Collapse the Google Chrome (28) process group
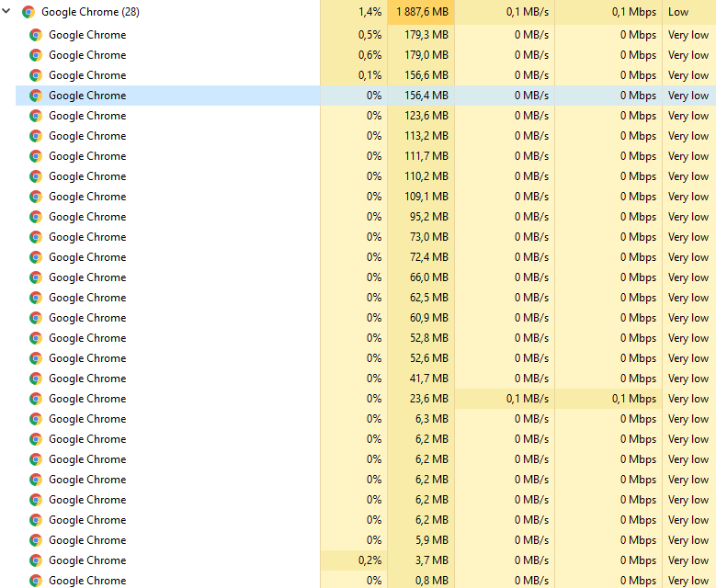Viewport: 716px width, 588px height. [6, 11]
